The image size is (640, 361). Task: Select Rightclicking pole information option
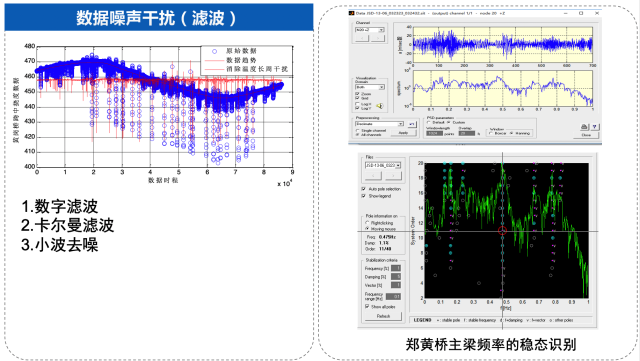point(367,223)
